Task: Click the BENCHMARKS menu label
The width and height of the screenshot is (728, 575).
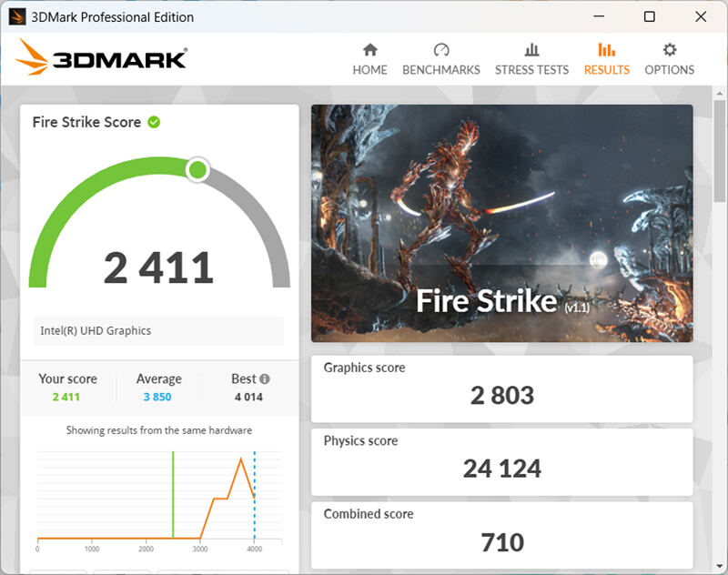Action: [441, 70]
